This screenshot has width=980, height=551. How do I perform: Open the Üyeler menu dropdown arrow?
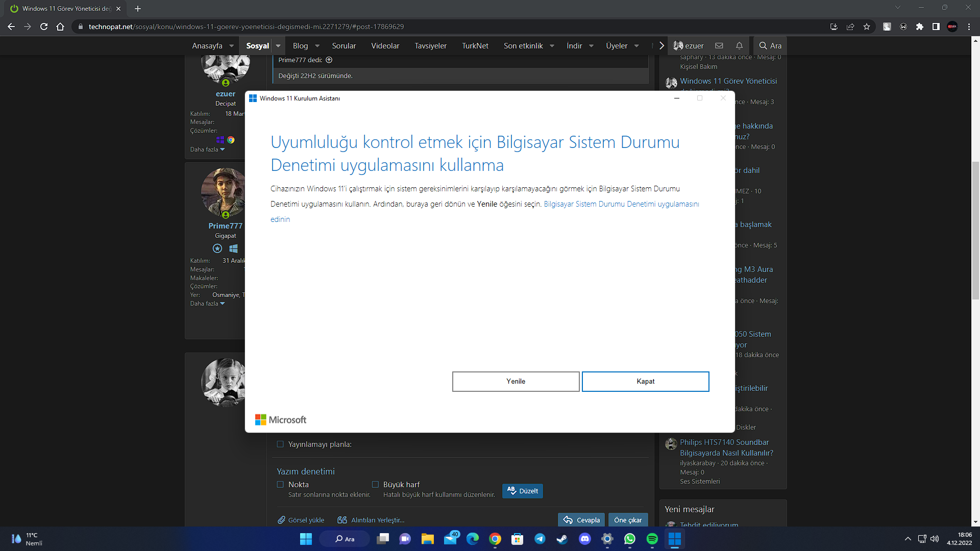coord(636,45)
